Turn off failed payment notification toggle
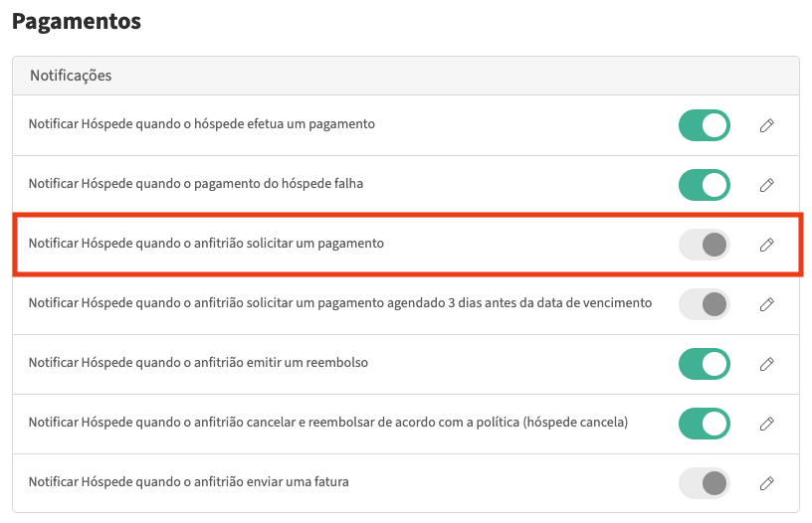Viewport: 812px width, 523px height. (x=705, y=185)
